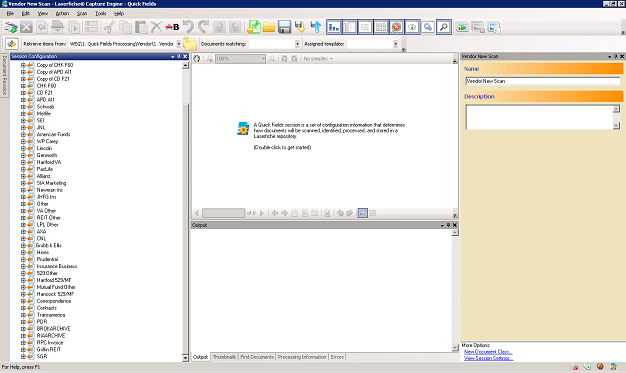This screenshot has width=626, height=373.
Task: Switch to the Thumbnails tab
Action: (224, 357)
